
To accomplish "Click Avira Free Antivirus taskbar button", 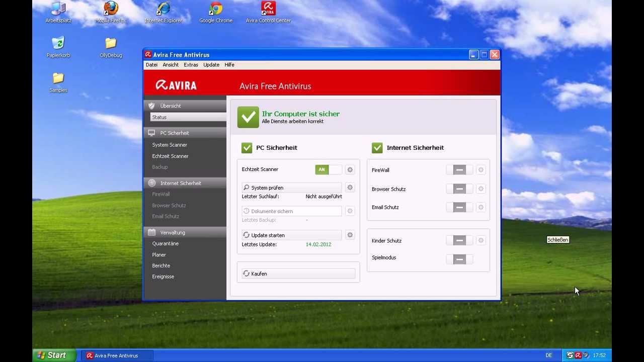I will 118,355.
